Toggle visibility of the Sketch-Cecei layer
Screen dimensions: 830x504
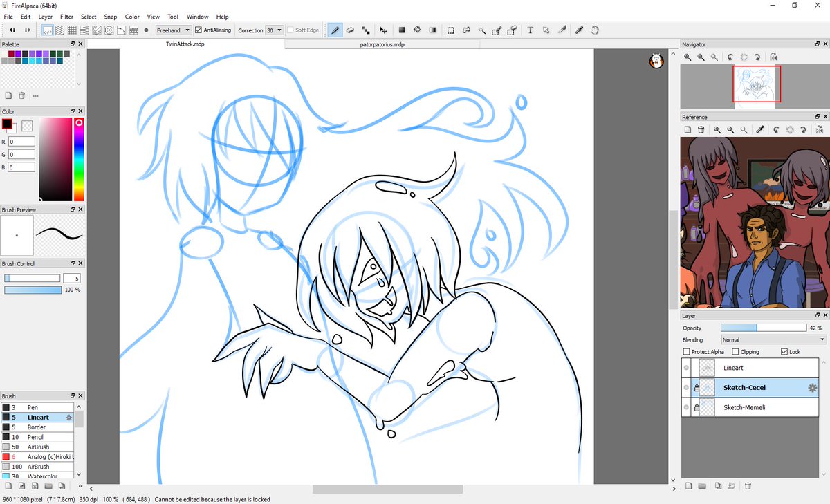[686, 388]
